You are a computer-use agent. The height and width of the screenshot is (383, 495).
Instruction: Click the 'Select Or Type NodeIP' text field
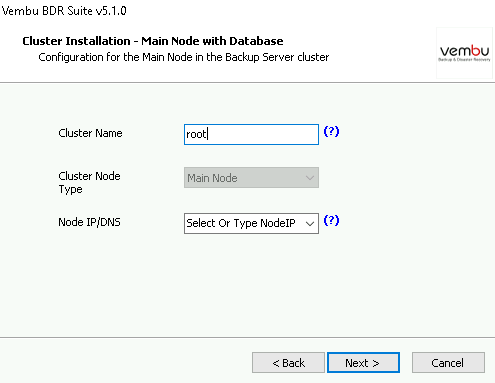pos(241,223)
